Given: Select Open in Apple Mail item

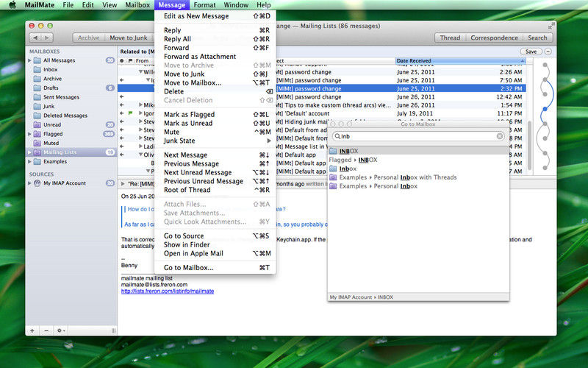Looking at the screenshot, I should (215, 253).
